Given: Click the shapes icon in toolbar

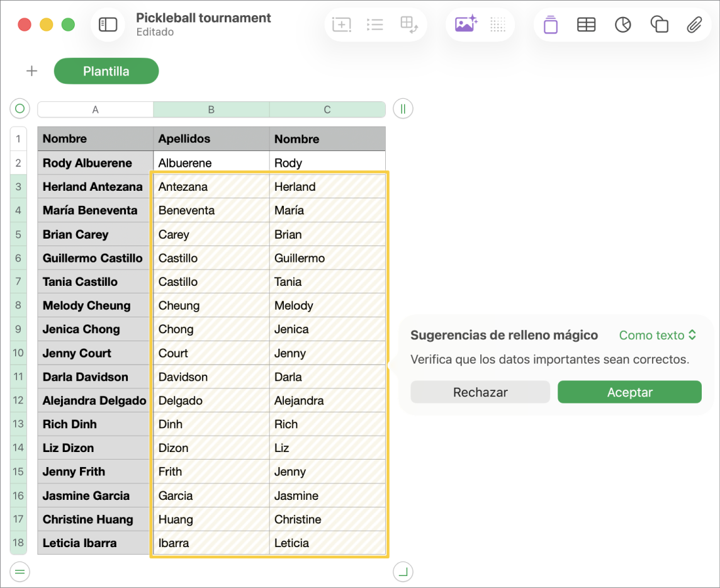Looking at the screenshot, I should click(659, 25).
